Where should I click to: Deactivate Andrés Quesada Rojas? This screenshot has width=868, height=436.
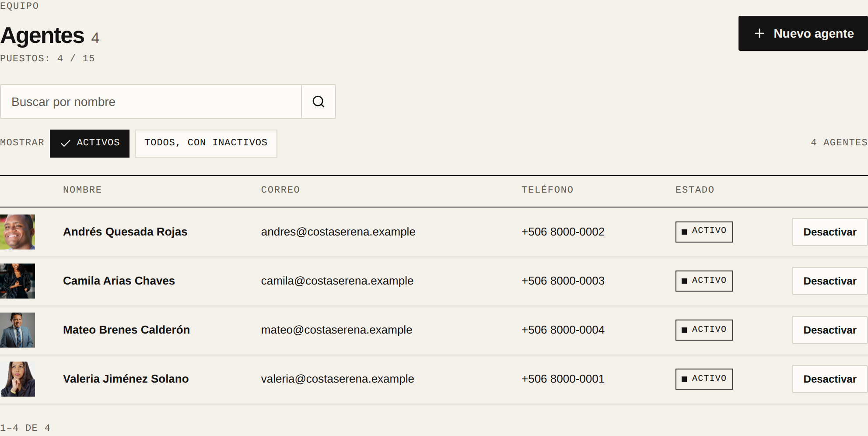[830, 232]
